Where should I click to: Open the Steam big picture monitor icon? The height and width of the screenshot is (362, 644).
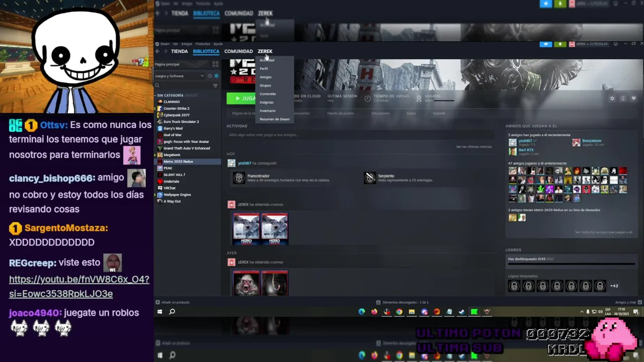pos(615,44)
